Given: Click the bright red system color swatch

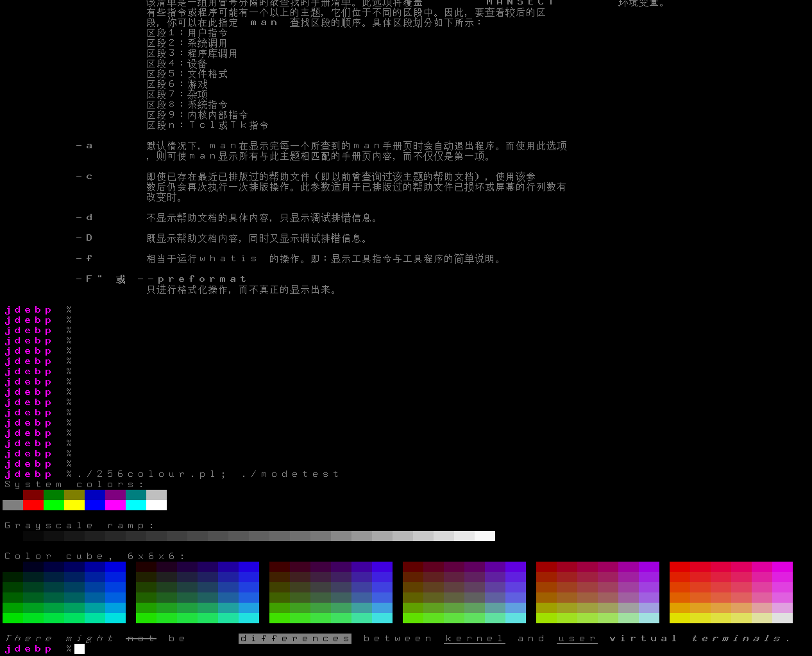Looking at the screenshot, I should (33, 505).
